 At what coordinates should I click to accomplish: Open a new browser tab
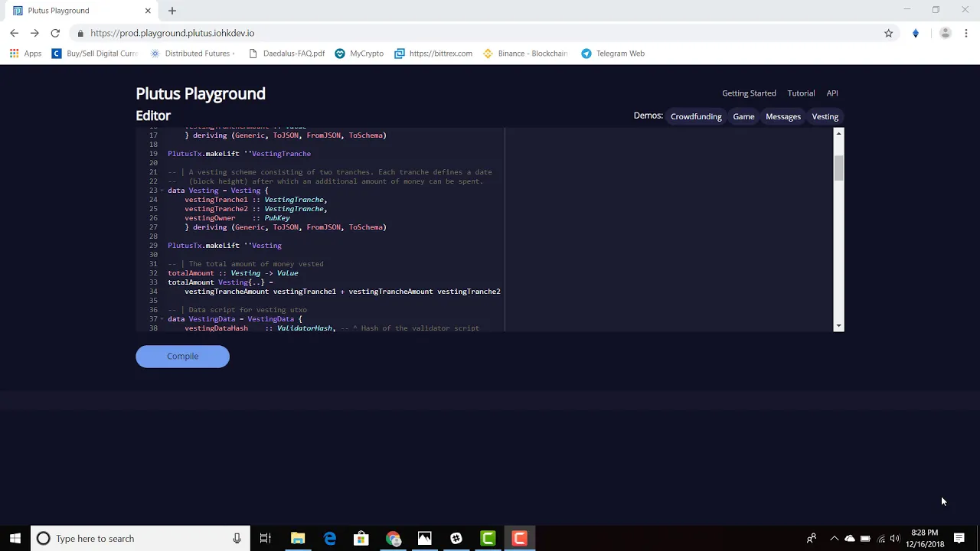click(x=172, y=11)
